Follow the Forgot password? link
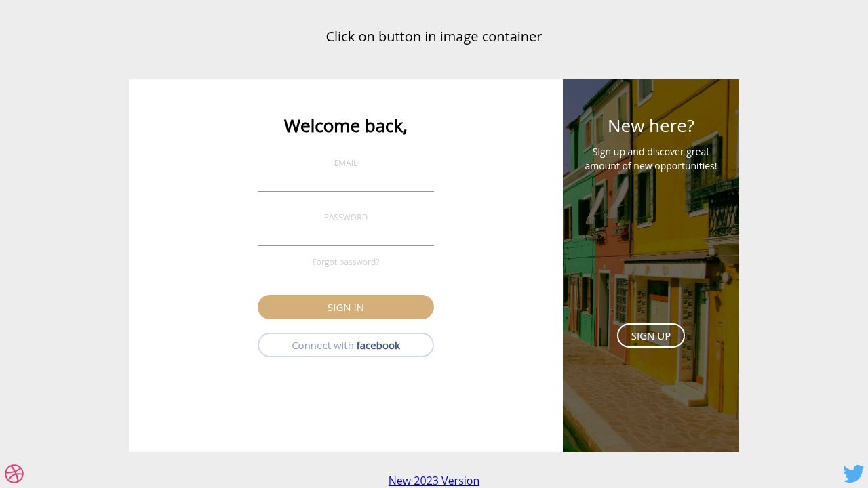The height and width of the screenshot is (488, 868). [x=346, y=262]
